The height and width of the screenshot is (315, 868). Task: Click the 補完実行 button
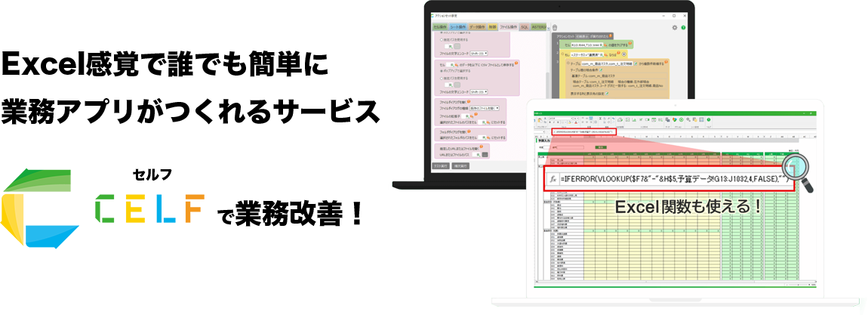pos(460,166)
